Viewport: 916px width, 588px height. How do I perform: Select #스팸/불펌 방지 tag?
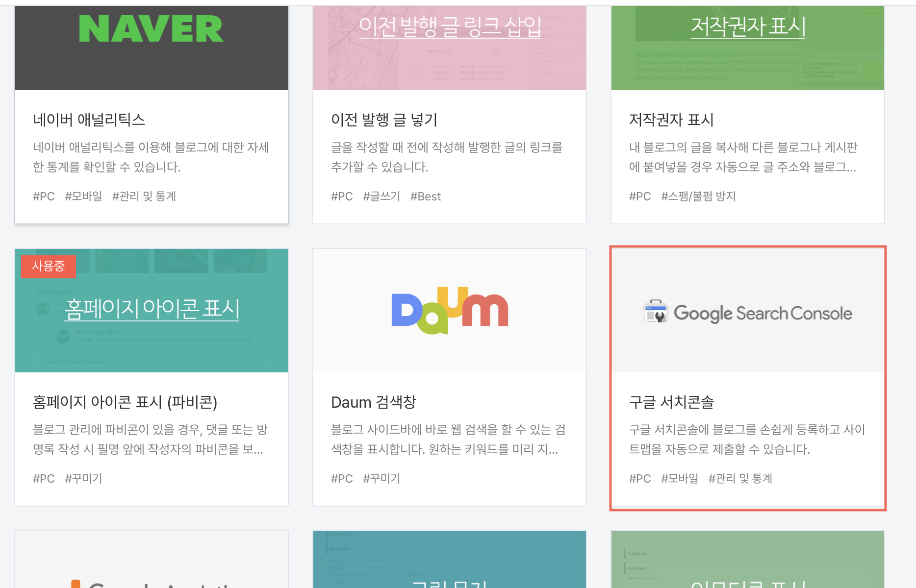click(699, 196)
